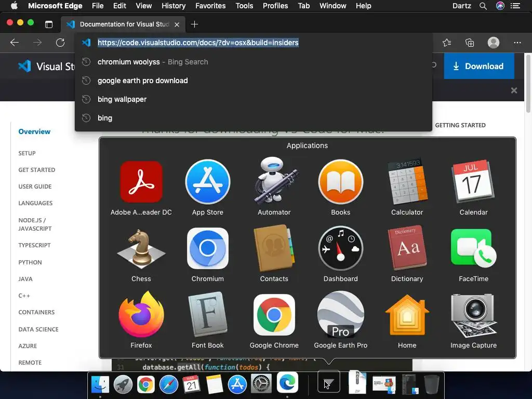Click the Applications stack in Dock
This screenshot has height=399, width=532.
[x=328, y=382]
